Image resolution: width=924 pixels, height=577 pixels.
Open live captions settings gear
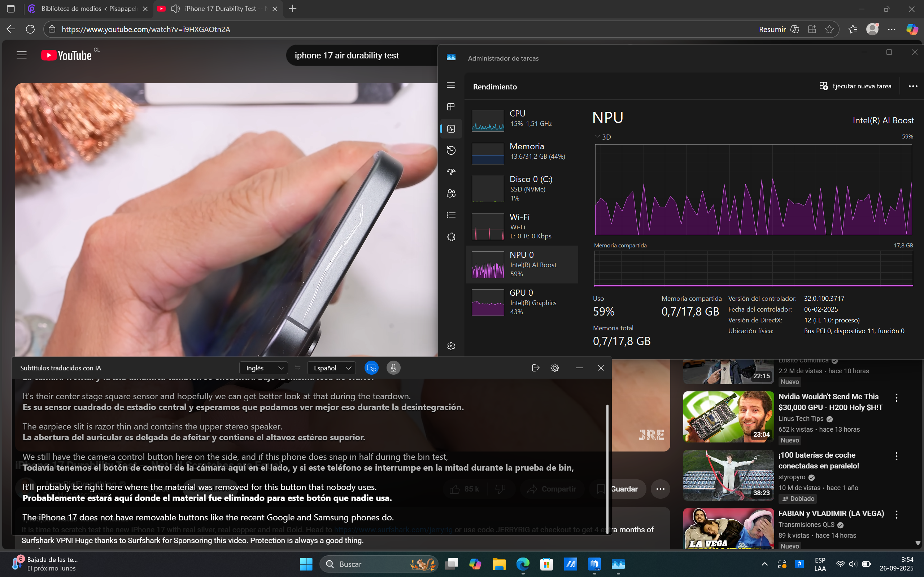point(554,368)
